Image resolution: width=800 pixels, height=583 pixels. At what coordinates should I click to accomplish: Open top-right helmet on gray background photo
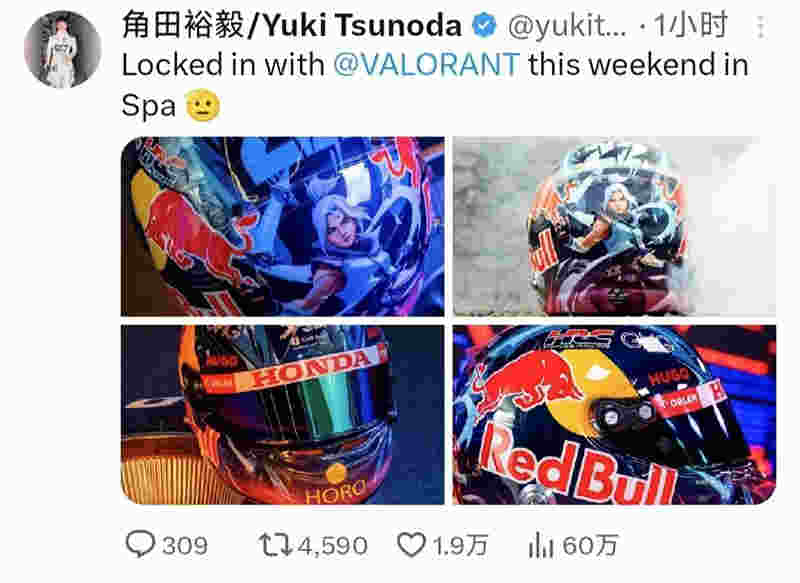[614, 226]
